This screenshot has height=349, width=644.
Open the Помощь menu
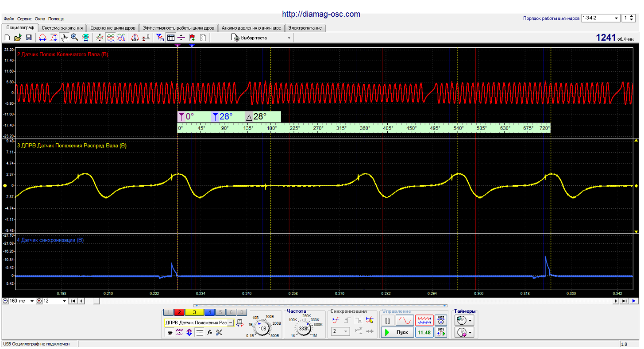pos(56,19)
